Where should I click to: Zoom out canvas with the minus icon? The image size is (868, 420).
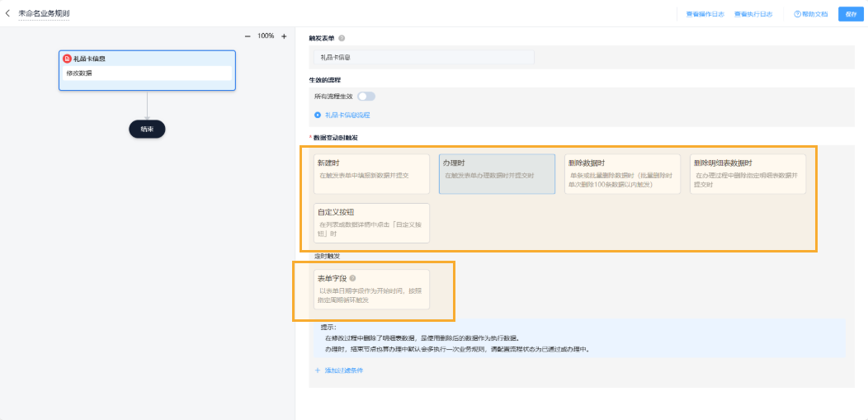coord(248,36)
